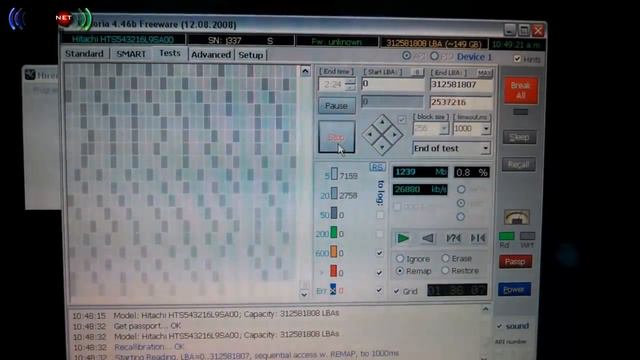
Task: Click the Sleep button
Action: [519, 137]
